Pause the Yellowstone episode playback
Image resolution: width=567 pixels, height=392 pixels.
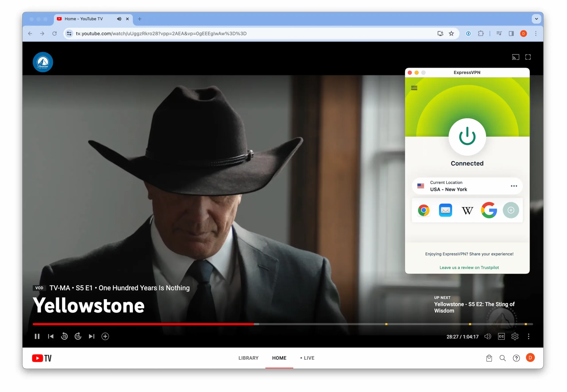click(37, 336)
